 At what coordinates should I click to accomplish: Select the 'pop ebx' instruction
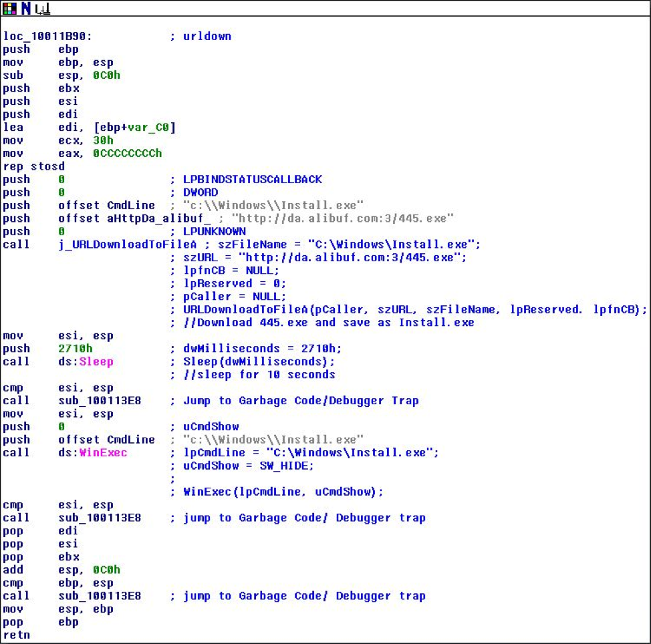click(x=41, y=557)
